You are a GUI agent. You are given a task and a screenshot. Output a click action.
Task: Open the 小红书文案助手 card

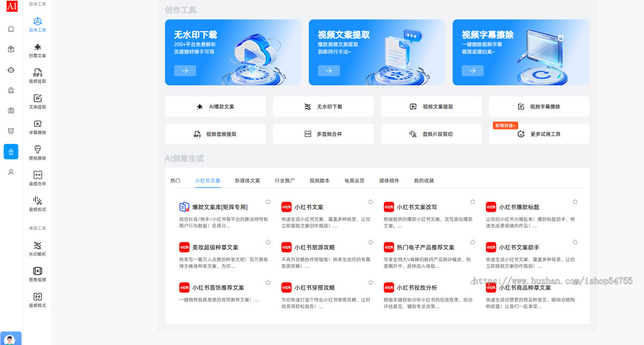click(x=531, y=255)
